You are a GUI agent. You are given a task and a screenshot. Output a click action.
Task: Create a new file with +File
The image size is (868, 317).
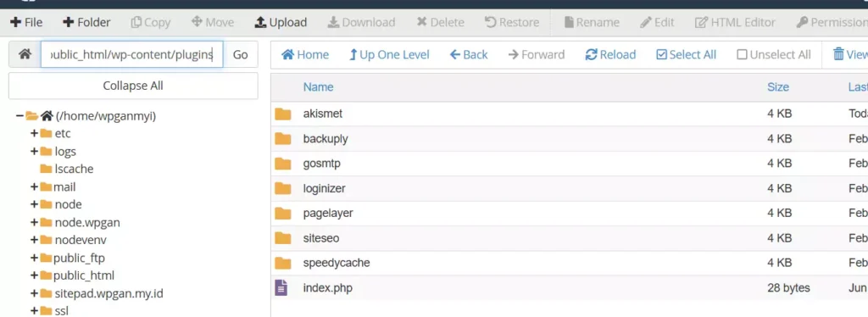click(26, 22)
